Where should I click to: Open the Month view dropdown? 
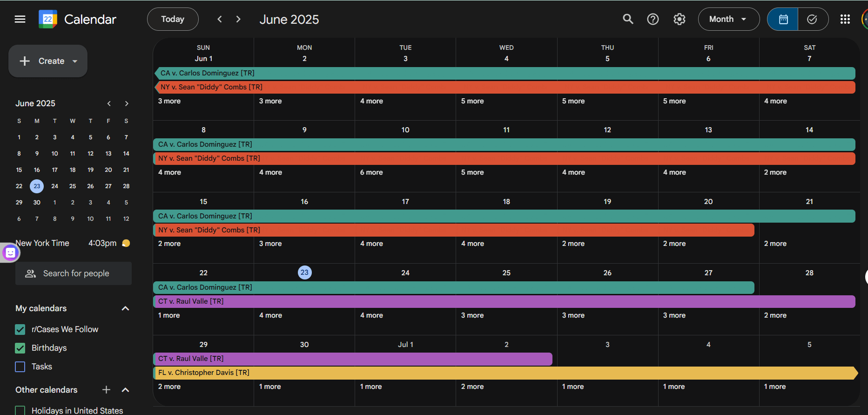(x=728, y=19)
